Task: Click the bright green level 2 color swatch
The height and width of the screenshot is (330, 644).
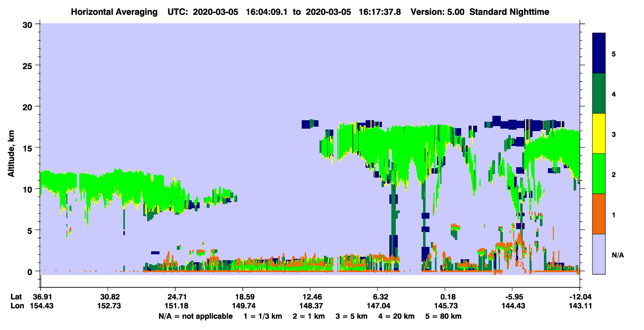Action: click(599, 174)
